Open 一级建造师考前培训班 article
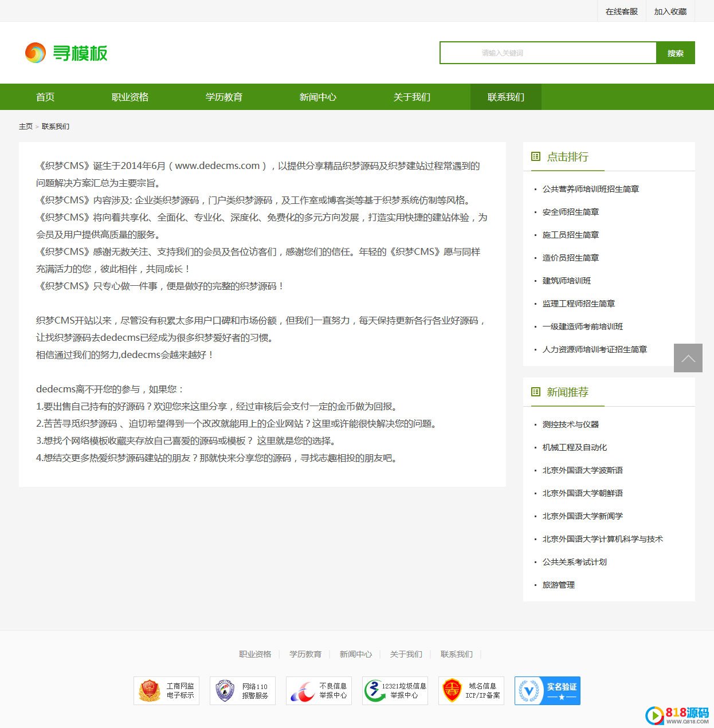 pos(583,326)
